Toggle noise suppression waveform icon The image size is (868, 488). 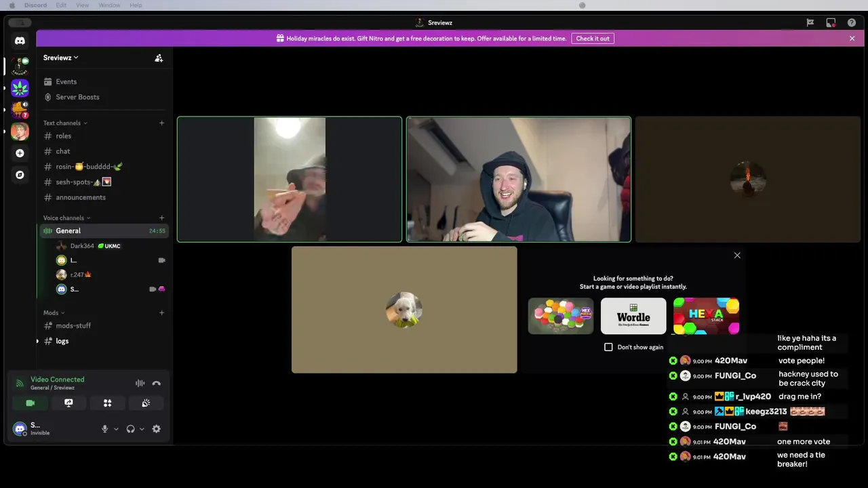click(x=140, y=384)
